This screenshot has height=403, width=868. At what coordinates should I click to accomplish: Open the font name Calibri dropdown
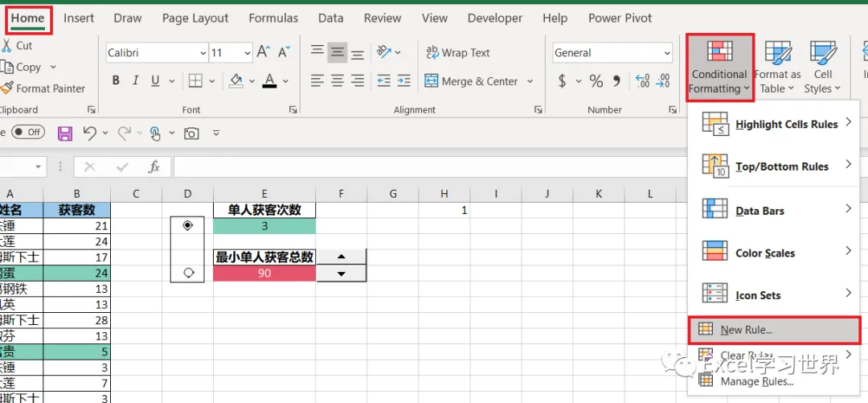coord(203,53)
